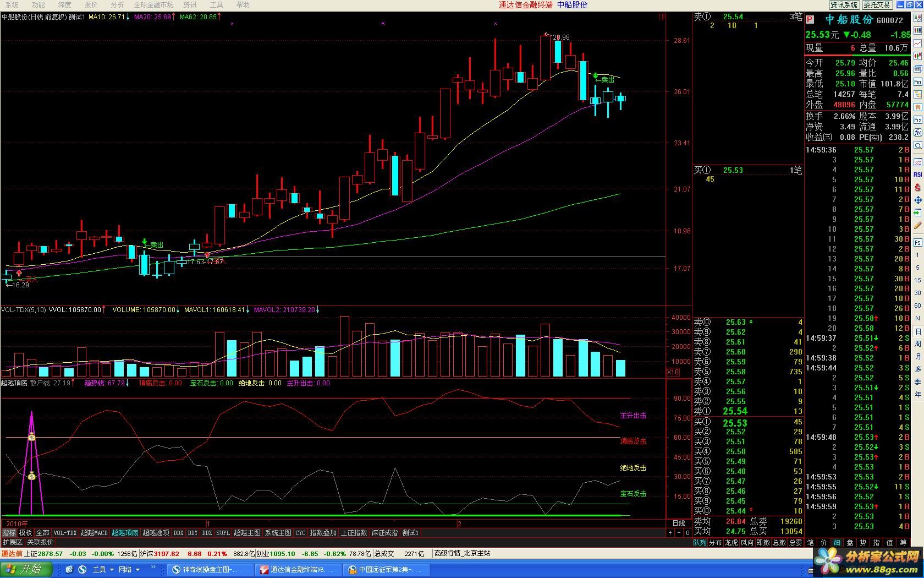Image resolution: width=924 pixels, height=578 pixels.
Task: Select the 周 weekly period option
Action: (x=918, y=344)
